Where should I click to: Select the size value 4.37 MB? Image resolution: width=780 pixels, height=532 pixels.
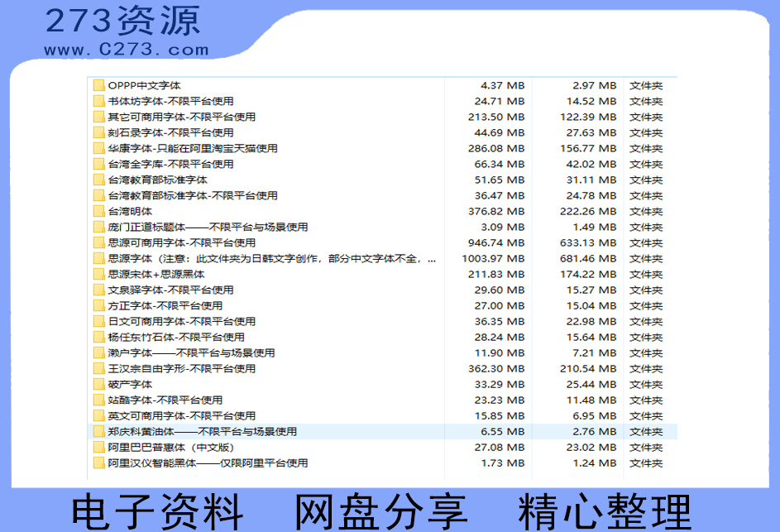pyautogui.click(x=502, y=85)
